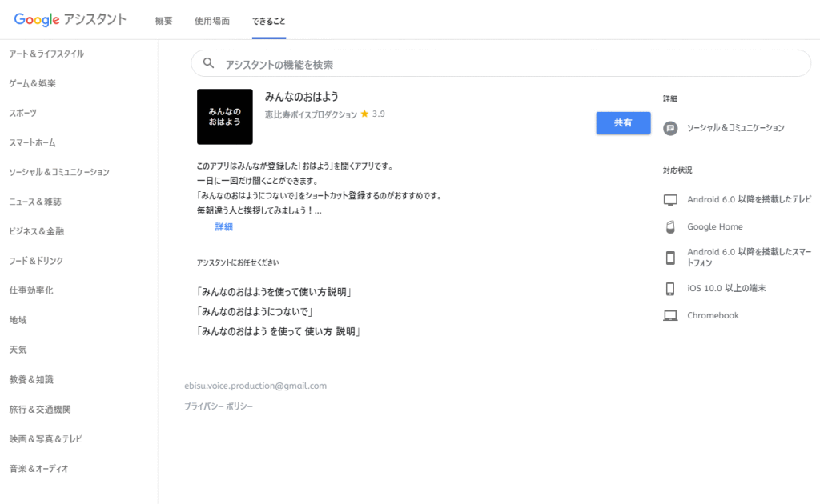Screen dimensions: 820x504
Task: Open the 概要 tab
Action: pyautogui.click(x=163, y=21)
